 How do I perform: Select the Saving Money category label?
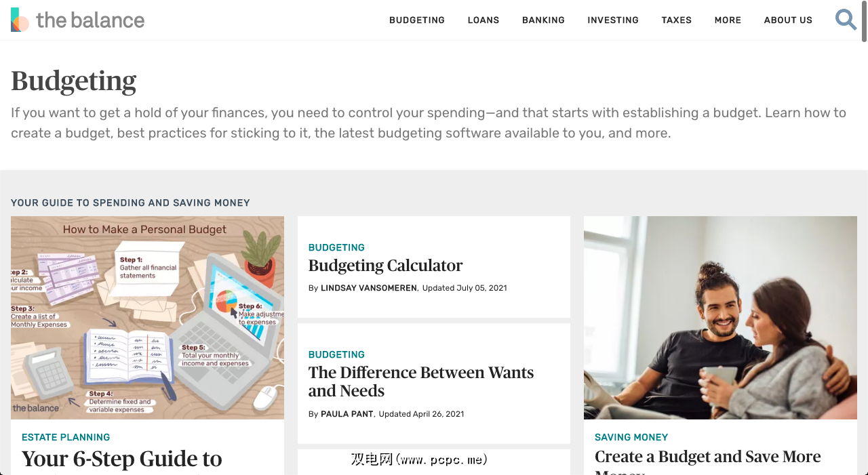[631, 438]
